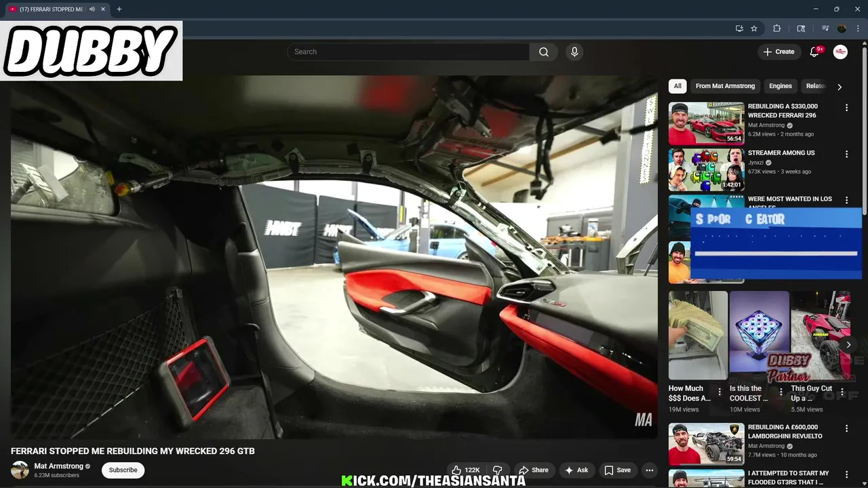Click the Ask button
Screen dimensions: 868x488
click(576, 470)
